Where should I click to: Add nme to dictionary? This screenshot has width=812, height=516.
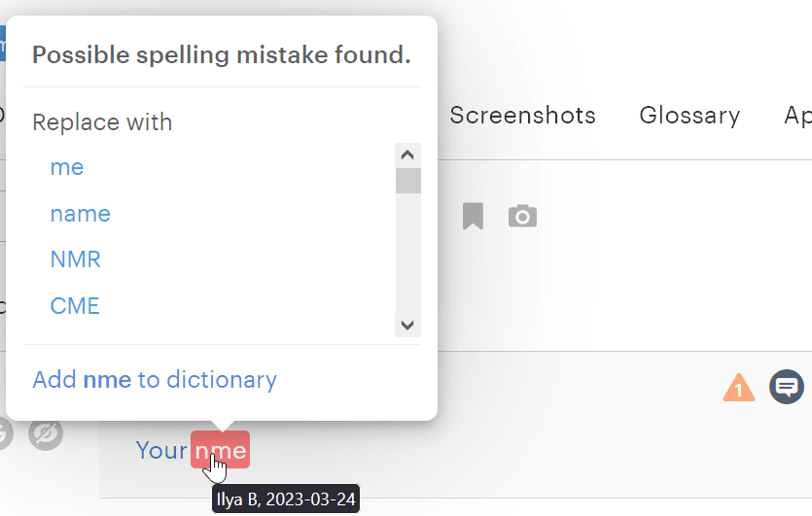tap(155, 379)
